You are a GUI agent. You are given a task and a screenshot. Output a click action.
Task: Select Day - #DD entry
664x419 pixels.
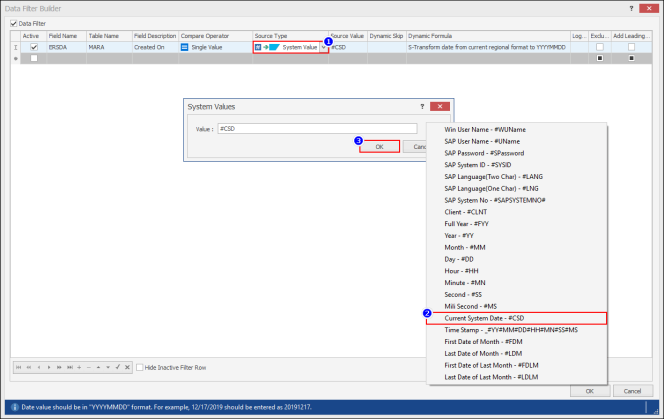tap(516, 259)
